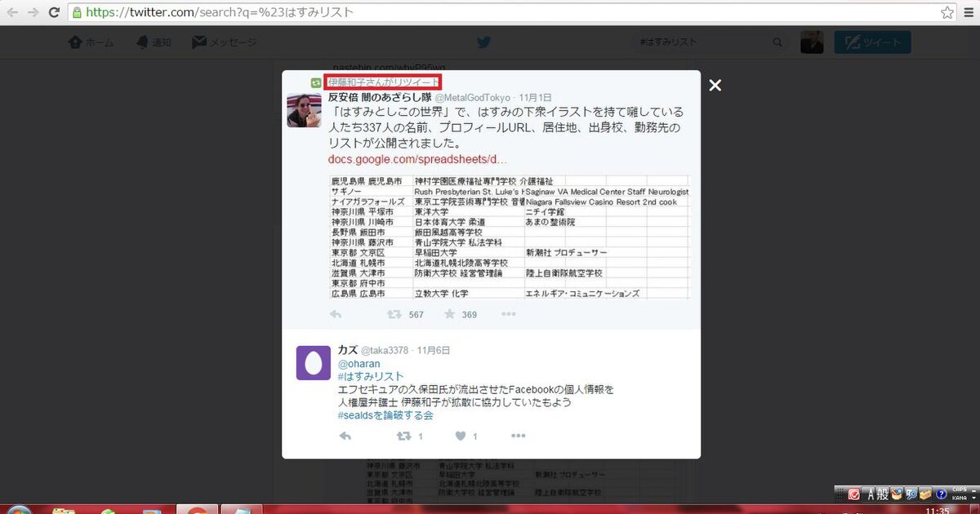
Task: Open the docs.google.com spreadsheet link
Action: [x=417, y=158]
